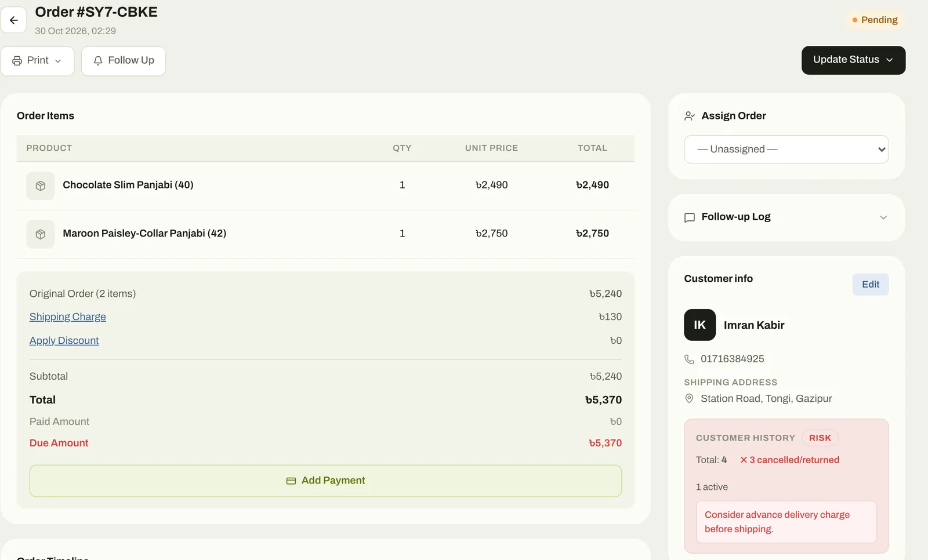This screenshot has height=560, width=928.
Task: Click the Assign Order person icon
Action: (690, 116)
